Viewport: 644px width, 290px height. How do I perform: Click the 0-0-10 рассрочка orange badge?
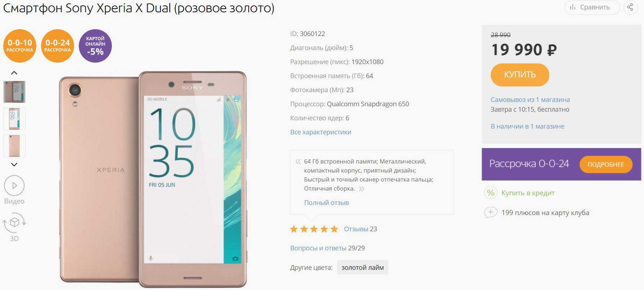(20, 46)
